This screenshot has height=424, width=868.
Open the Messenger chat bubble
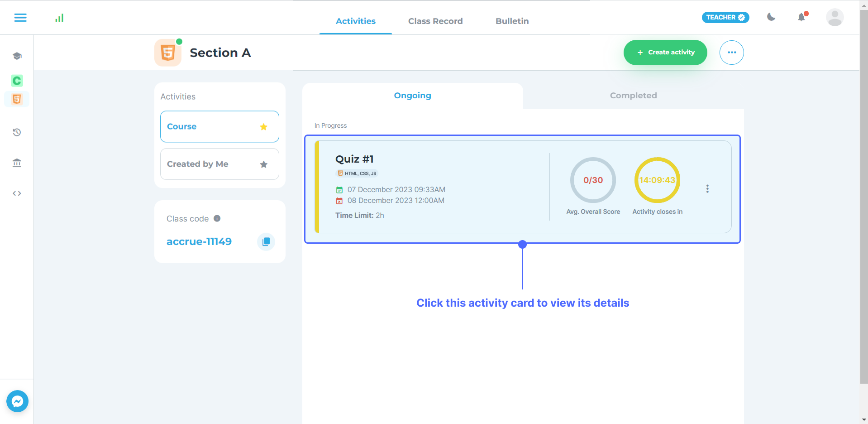coord(18,401)
